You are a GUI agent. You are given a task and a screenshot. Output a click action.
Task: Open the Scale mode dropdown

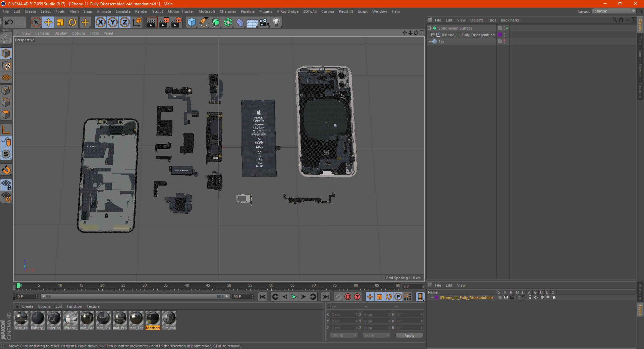pyautogui.click(x=376, y=335)
